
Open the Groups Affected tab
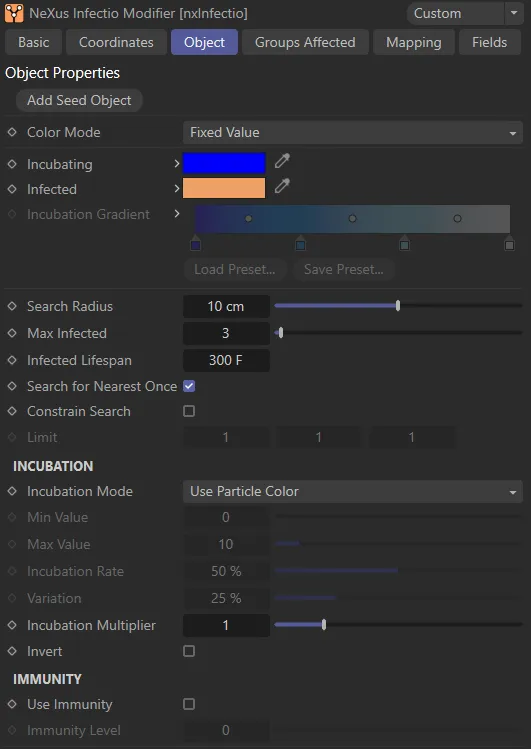click(305, 42)
